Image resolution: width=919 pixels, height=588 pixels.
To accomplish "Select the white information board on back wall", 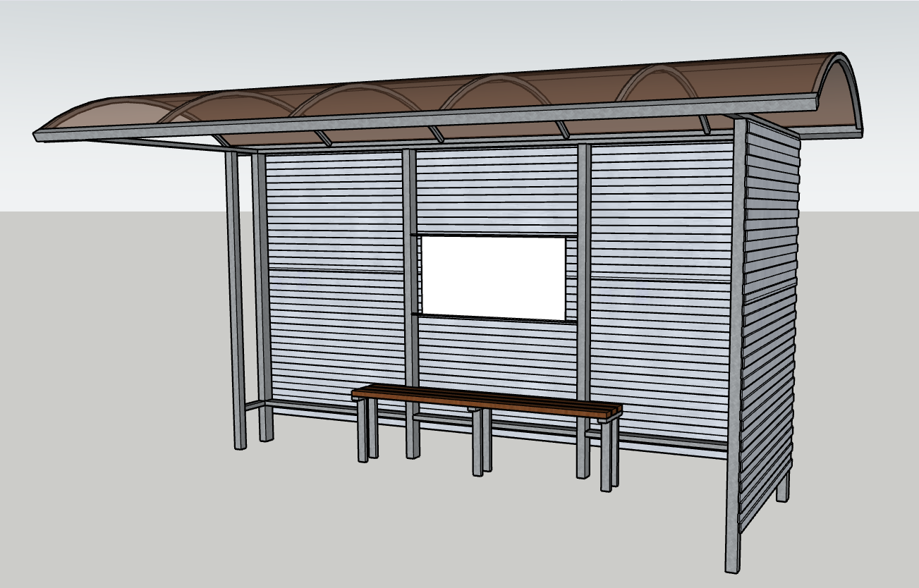I will click(x=494, y=278).
